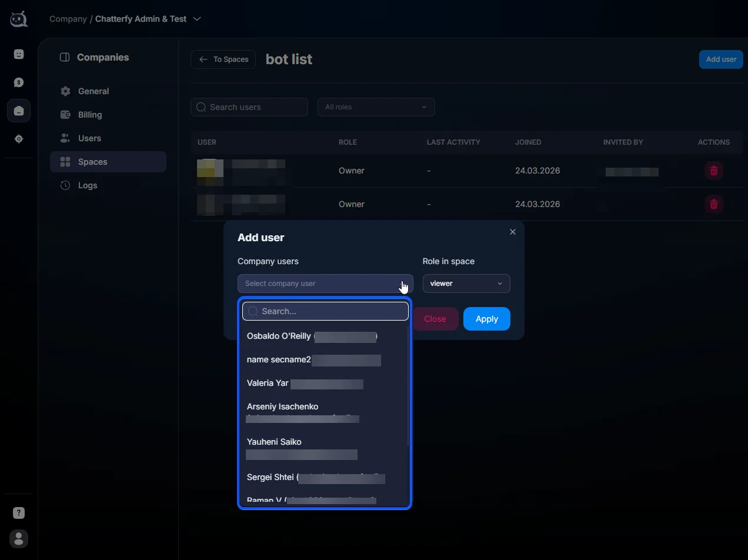Click the people icon next to Users

[x=65, y=138]
